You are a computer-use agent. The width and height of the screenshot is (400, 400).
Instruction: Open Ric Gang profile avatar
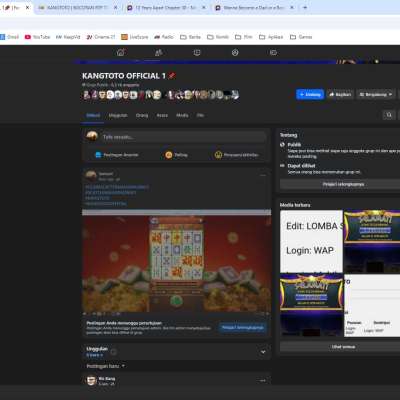click(91, 381)
